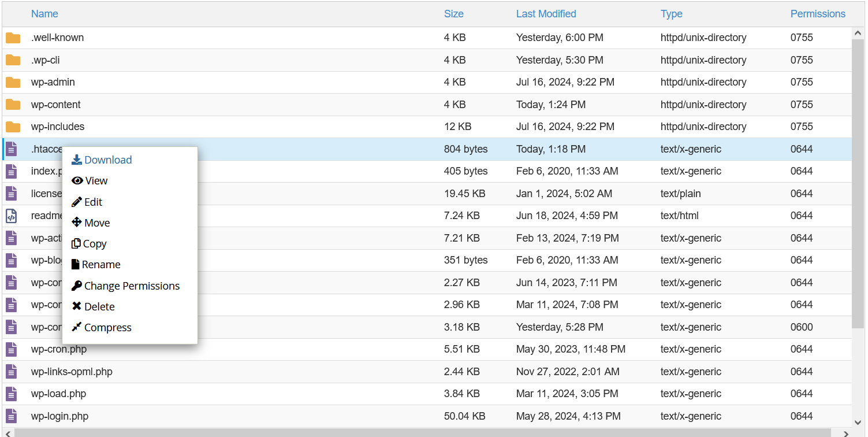Viewport: 868px width, 437px height.
Task: Sort by the Permissions column header
Action: click(x=818, y=14)
